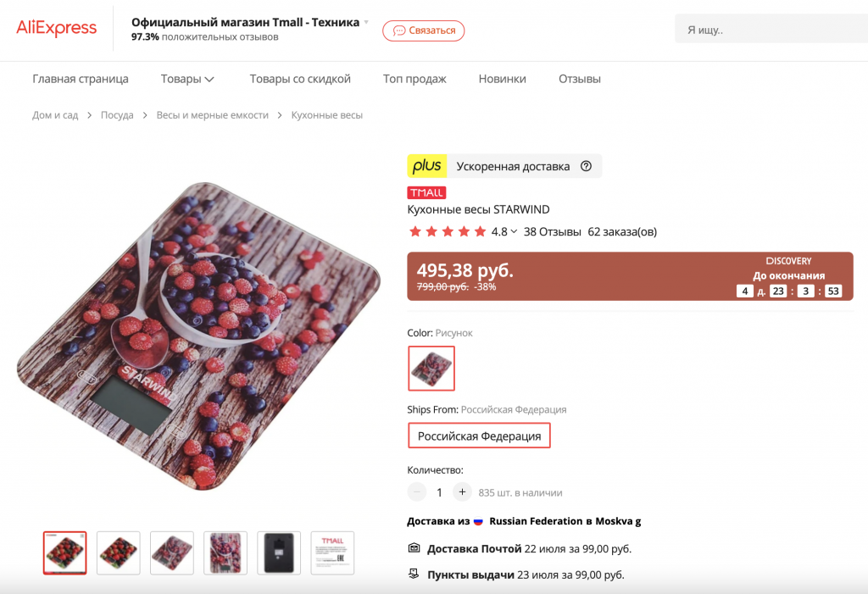Click the Связаться chat button
Screen dimensions: 868x594
424,31
